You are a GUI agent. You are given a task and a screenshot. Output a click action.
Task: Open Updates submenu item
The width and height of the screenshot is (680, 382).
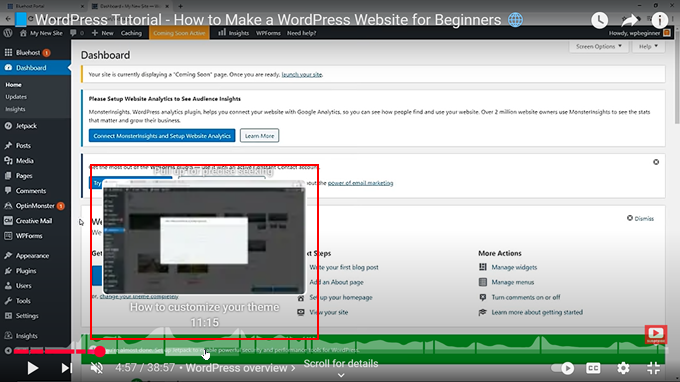(x=16, y=97)
